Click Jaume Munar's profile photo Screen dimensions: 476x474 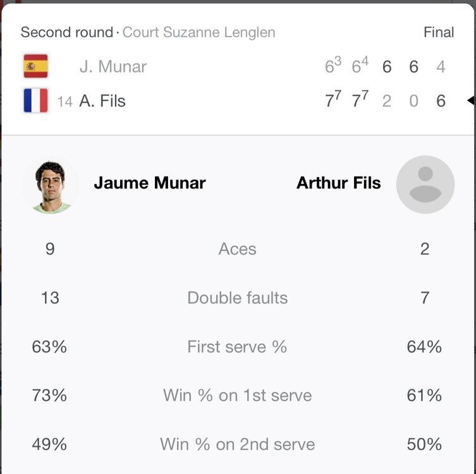point(50,185)
